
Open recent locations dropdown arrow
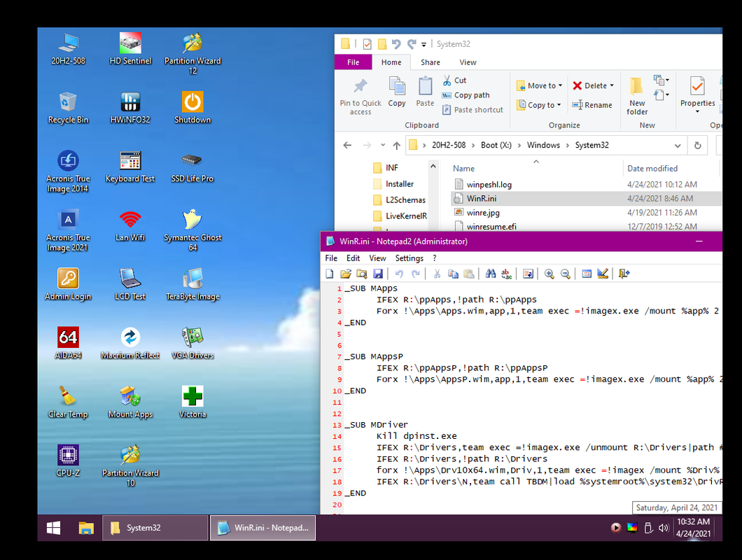(383, 146)
